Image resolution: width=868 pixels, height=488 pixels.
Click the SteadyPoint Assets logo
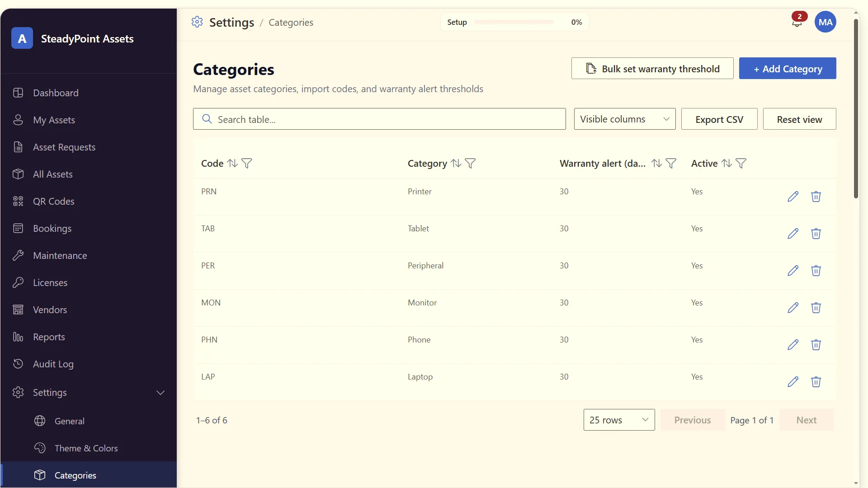click(22, 38)
